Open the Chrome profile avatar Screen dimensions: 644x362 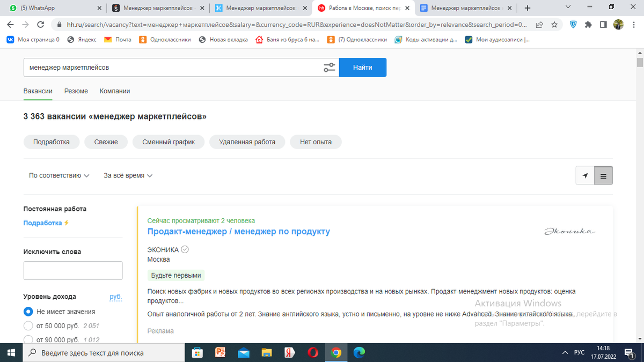[x=618, y=25]
